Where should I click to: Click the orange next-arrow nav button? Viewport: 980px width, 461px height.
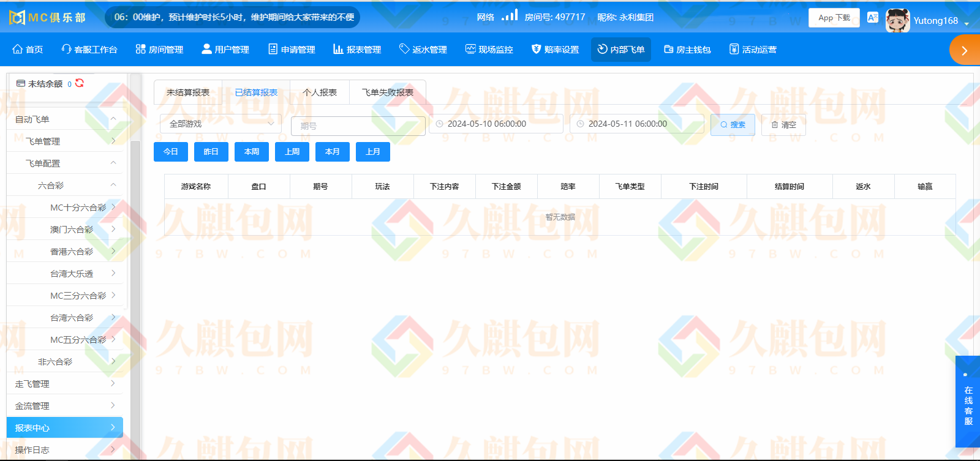point(965,50)
